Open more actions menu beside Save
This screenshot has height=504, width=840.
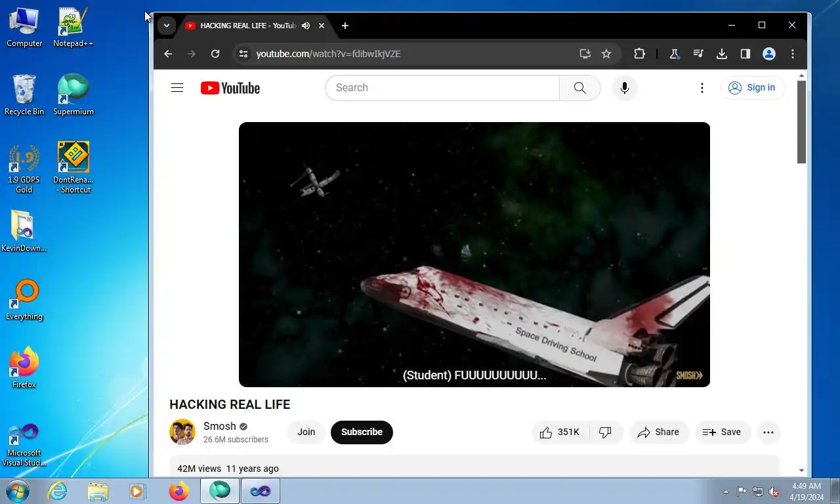point(768,432)
